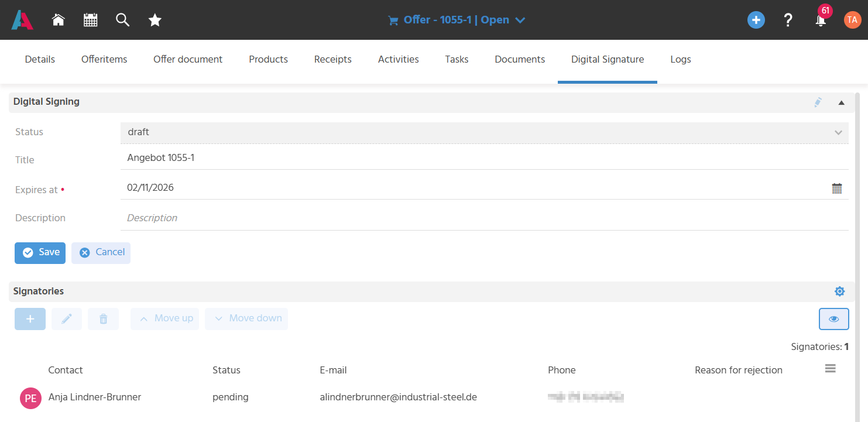Open the Documents tab
Image resolution: width=868 pixels, height=422 pixels.
coord(520,60)
